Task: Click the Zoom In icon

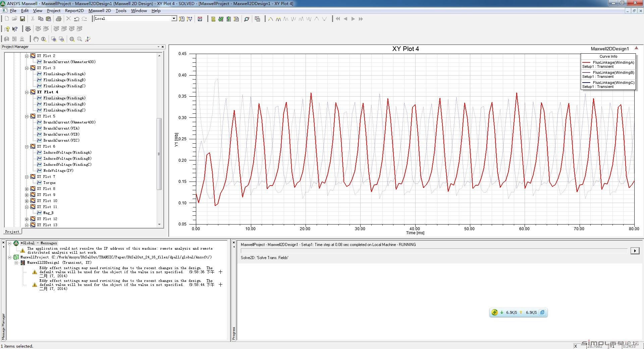Action: coord(54,39)
